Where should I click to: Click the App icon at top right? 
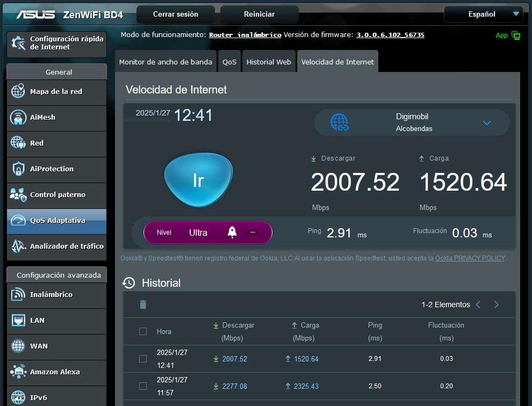(x=516, y=35)
